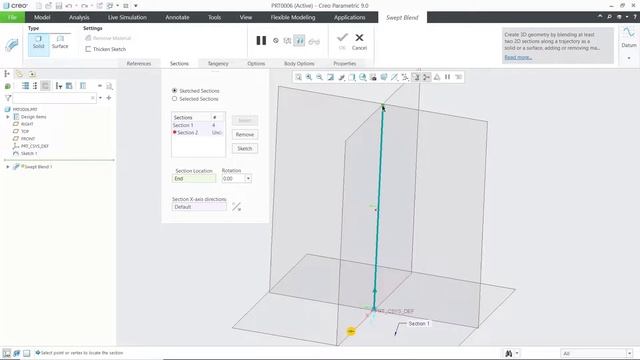The image size is (640, 360).
Task: Click the Refit icon in graphics toolbar
Action: coord(299,77)
